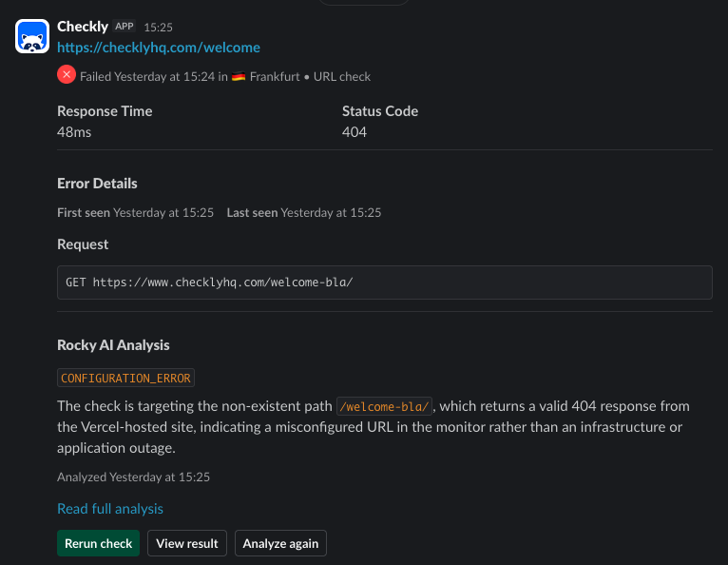Click Last seen Yesterday at 15:25

coord(304,213)
